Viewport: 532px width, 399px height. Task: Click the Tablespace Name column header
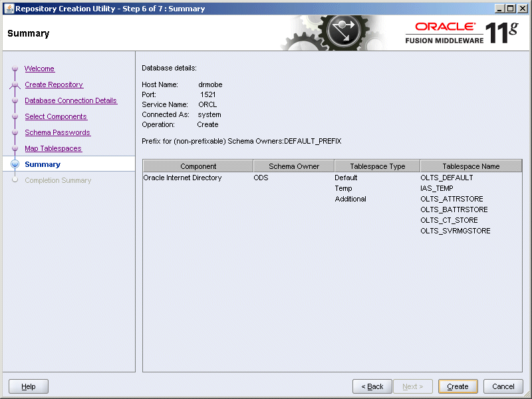click(471, 166)
